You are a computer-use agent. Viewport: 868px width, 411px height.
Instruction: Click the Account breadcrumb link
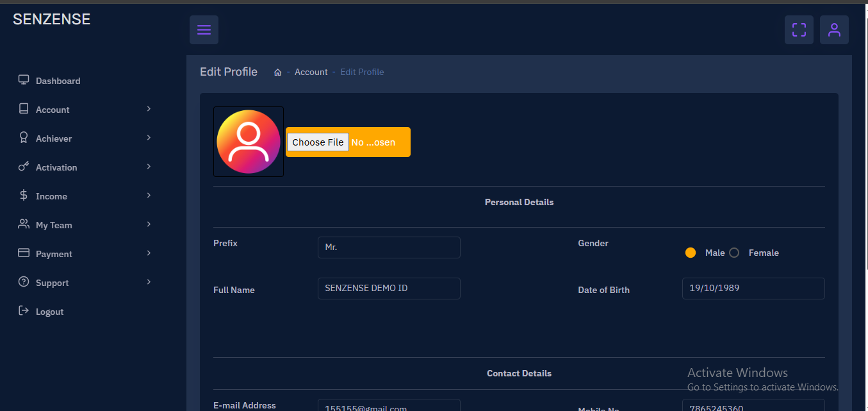311,72
